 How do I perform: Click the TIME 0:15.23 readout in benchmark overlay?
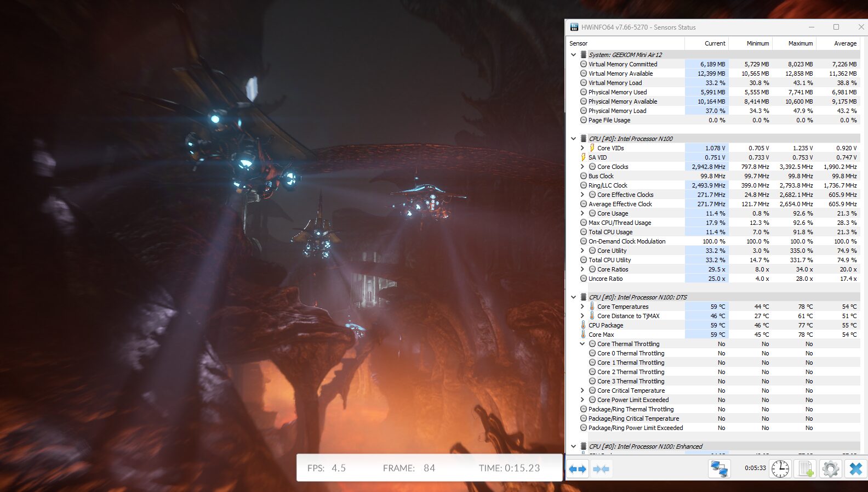coord(509,468)
